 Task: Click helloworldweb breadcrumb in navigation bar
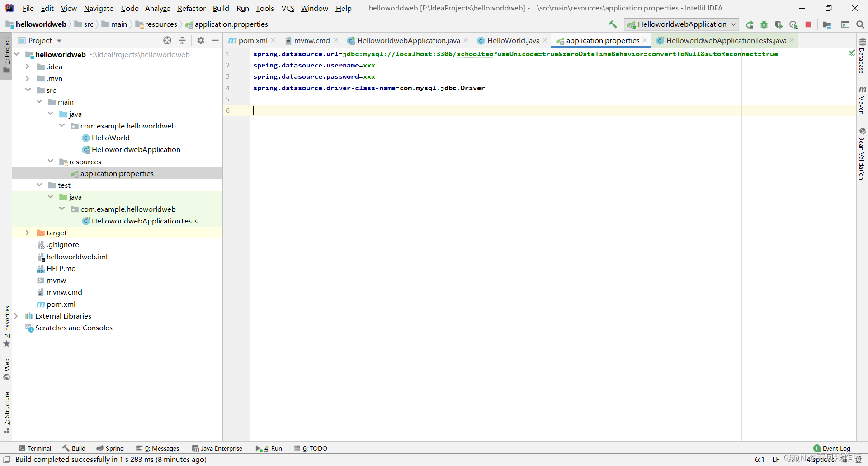36,24
